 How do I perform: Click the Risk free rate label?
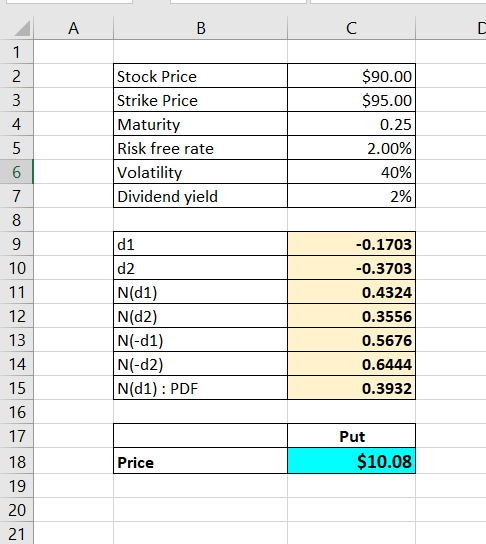pos(201,148)
